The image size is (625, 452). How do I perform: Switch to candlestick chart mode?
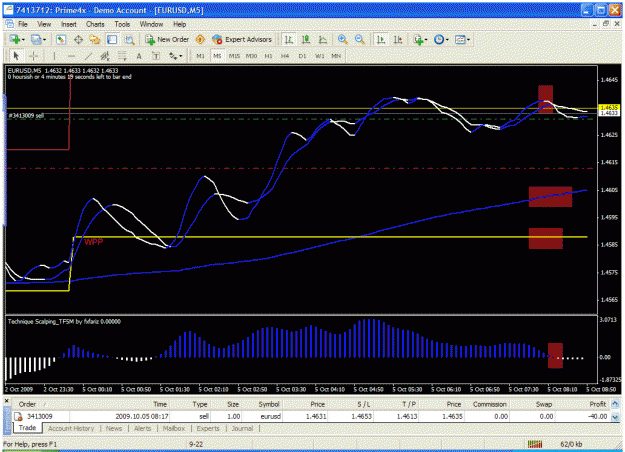(x=306, y=39)
